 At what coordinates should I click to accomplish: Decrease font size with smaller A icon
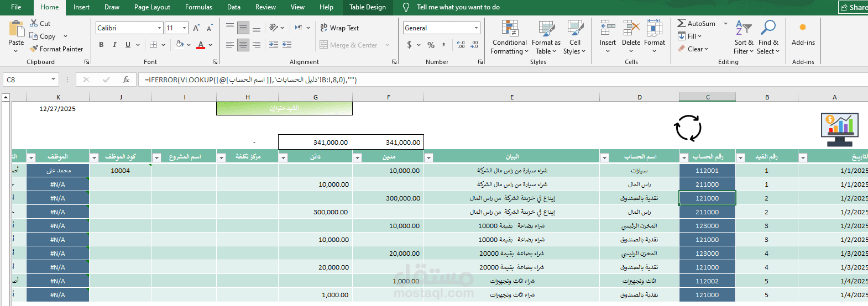210,28
